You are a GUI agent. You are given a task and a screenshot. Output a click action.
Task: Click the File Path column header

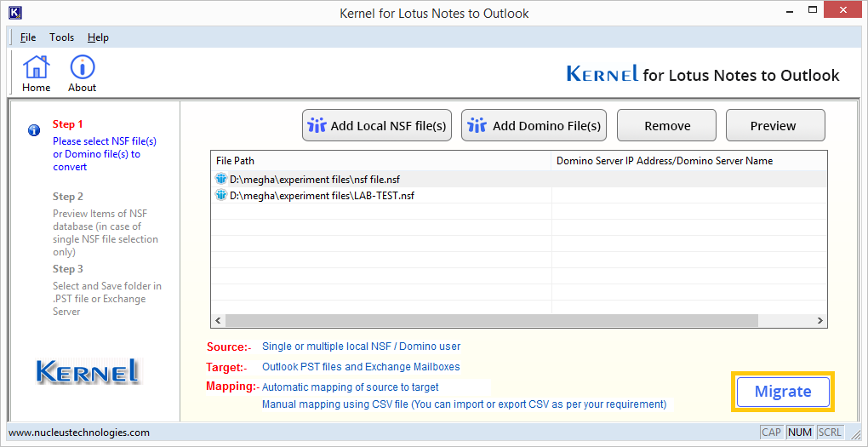381,161
